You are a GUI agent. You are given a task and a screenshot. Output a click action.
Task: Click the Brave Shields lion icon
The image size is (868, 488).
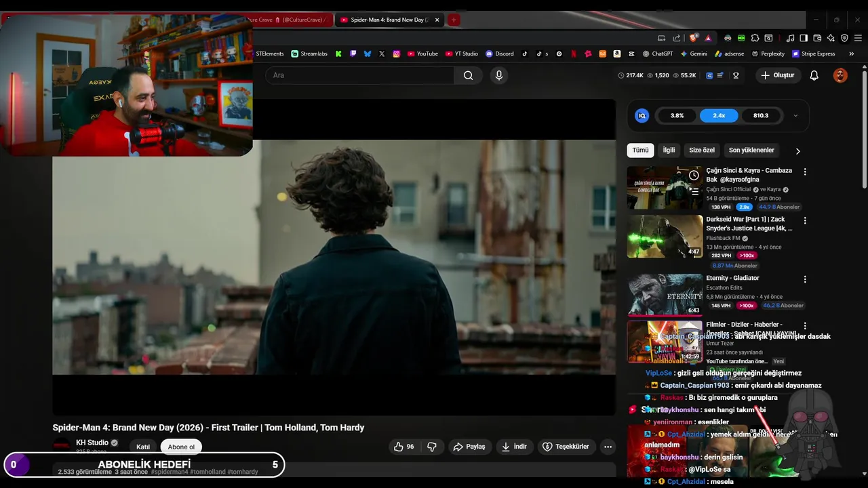693,38
